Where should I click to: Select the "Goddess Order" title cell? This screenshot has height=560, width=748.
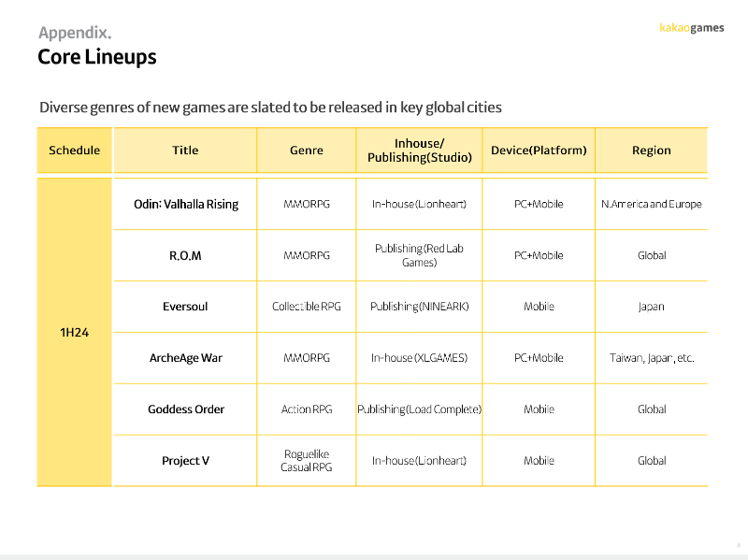(185, 409)
